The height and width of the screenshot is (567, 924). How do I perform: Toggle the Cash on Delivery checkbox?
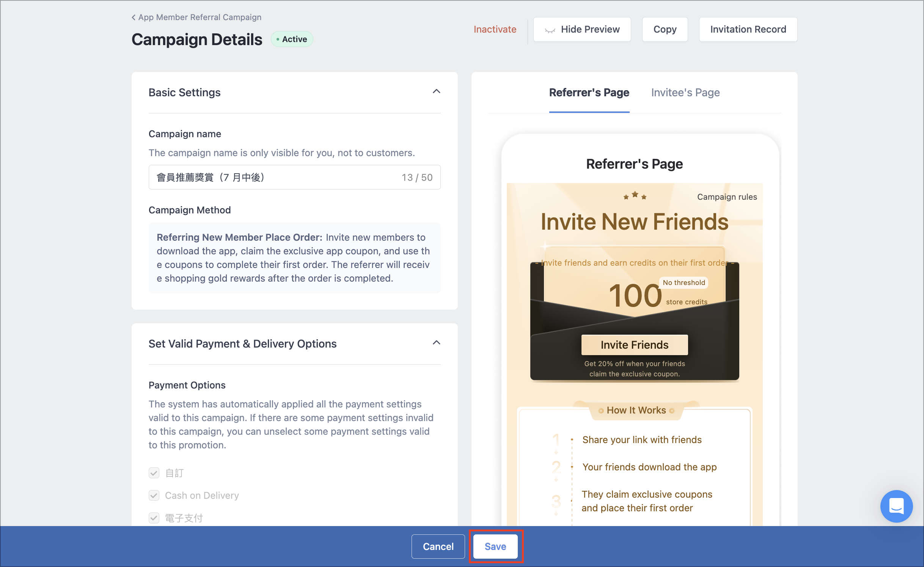(154, 495)
